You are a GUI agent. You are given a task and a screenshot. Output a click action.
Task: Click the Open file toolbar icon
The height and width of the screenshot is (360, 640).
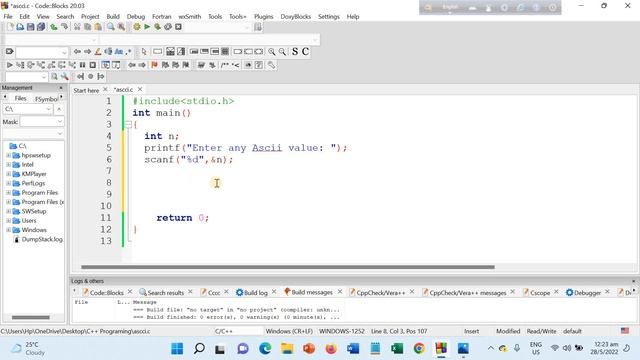pyautogui.click(x=20, y=27)
